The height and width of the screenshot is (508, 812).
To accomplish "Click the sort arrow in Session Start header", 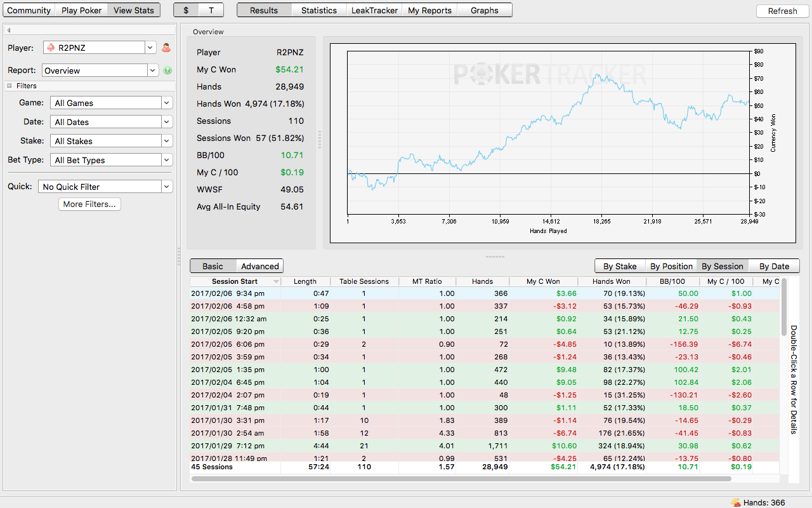I will [x=276, y=281].
